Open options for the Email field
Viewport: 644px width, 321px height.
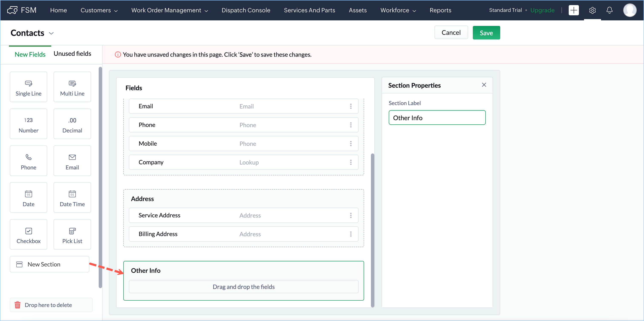click(x=350, y=106)
